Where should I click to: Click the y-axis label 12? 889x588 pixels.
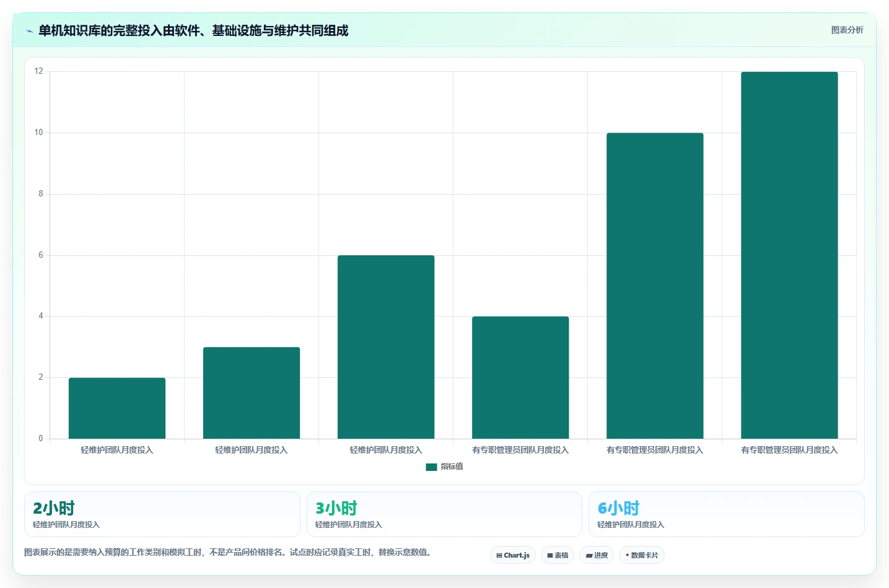tap(39, 71)
